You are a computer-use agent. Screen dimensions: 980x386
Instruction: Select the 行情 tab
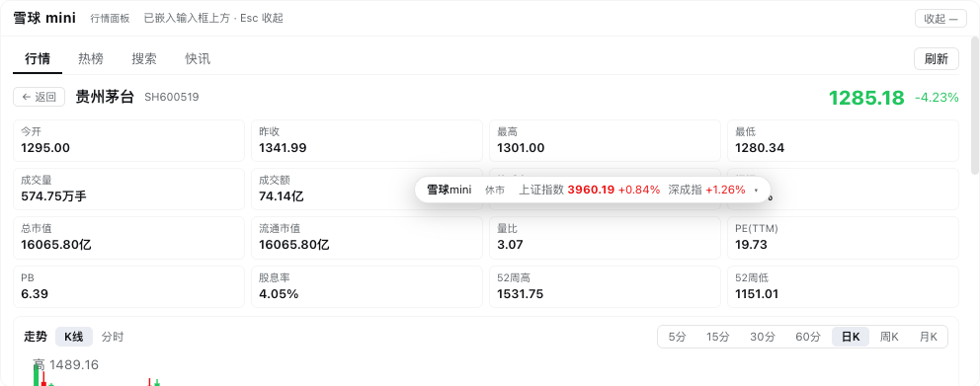(38, 59)
